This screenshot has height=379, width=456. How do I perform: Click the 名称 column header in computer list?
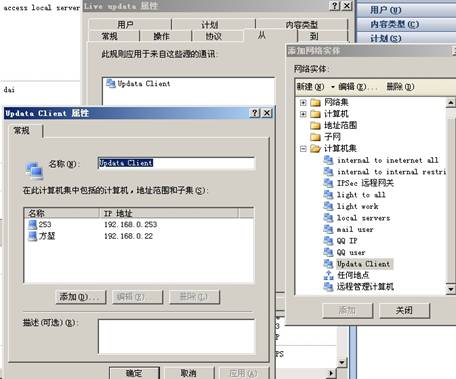[x=62, y=213]
